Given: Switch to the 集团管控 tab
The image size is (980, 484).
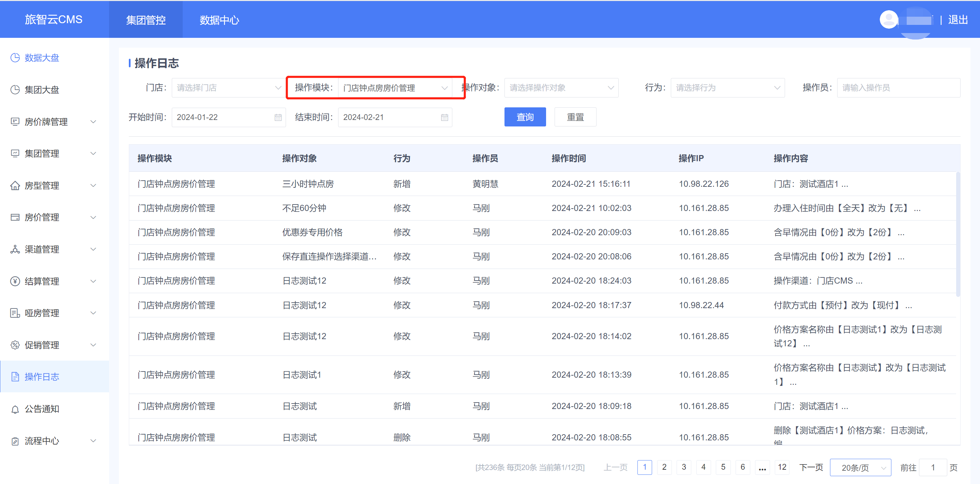Looking at the screenshot, I should 146,19.
